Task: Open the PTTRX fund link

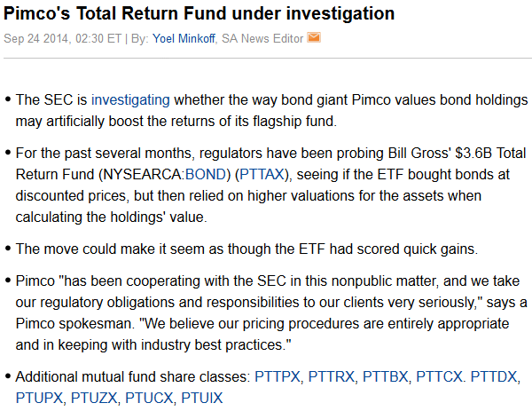Action: (332, 376)
